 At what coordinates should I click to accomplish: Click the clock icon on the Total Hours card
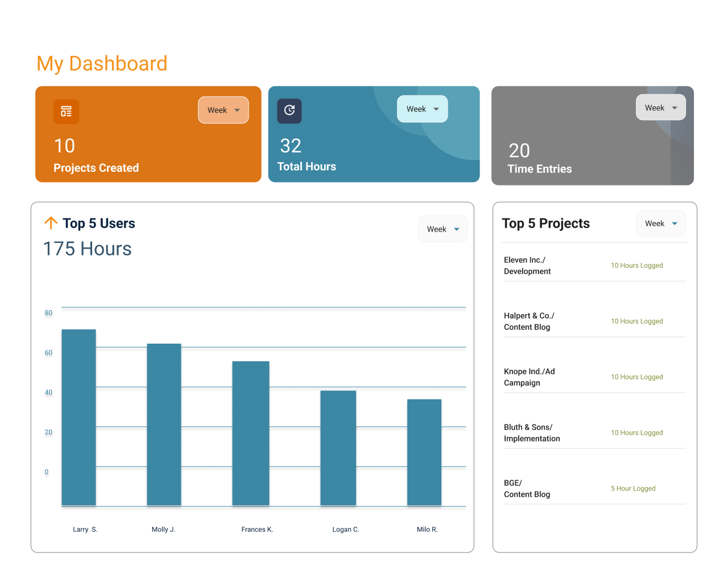coord(289,111)
